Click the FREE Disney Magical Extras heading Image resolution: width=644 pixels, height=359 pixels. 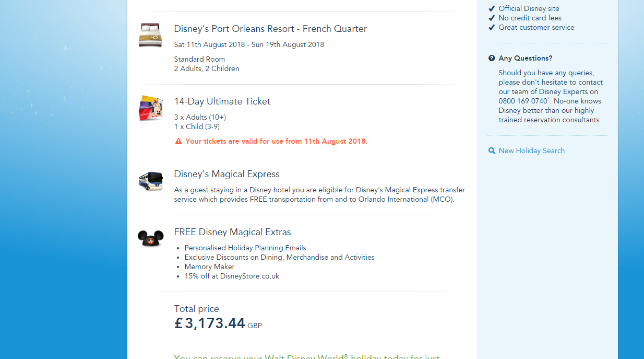tap(232, 232)
